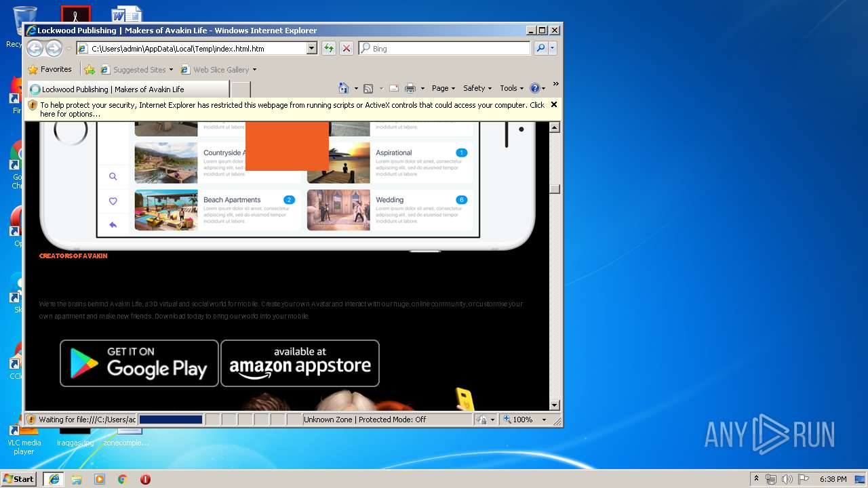Image resolution: width=868 pixels, height=488 pixels.
Task: Click the Beach Apartments count badge
Action: 289,200
